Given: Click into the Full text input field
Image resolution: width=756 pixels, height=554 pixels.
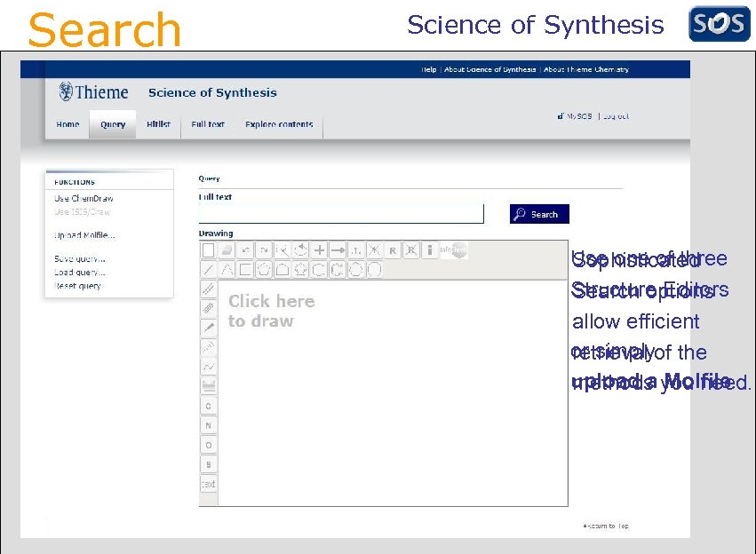Looking at the screenshot, I should click(x=341, y=213).
